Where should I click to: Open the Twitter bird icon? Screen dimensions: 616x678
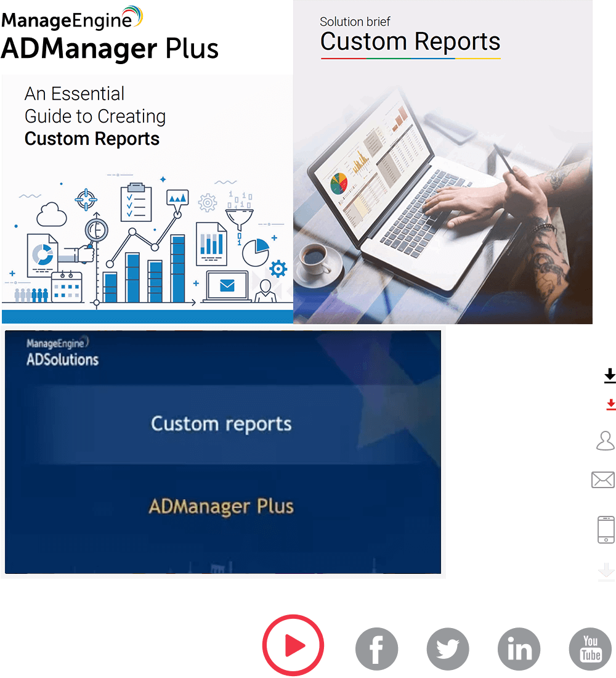click(x=448, y=648)
